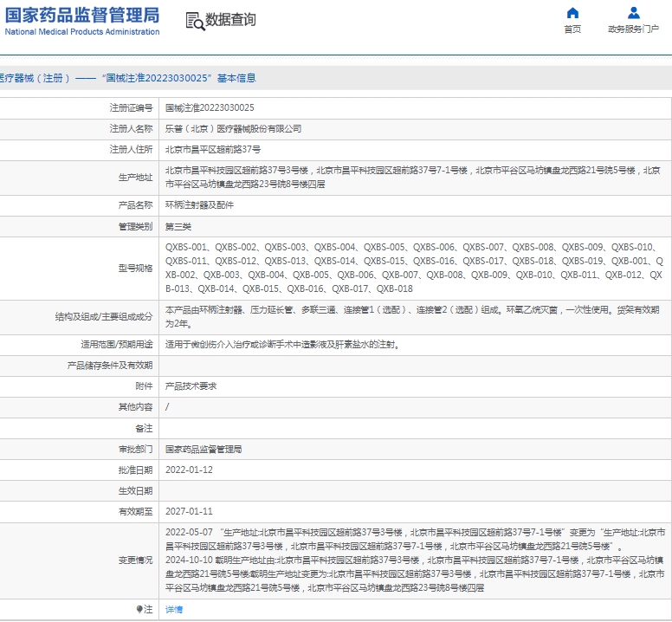Click product name 环柄注射器及配件
This screenshot has height=622, width=672.
199,205
